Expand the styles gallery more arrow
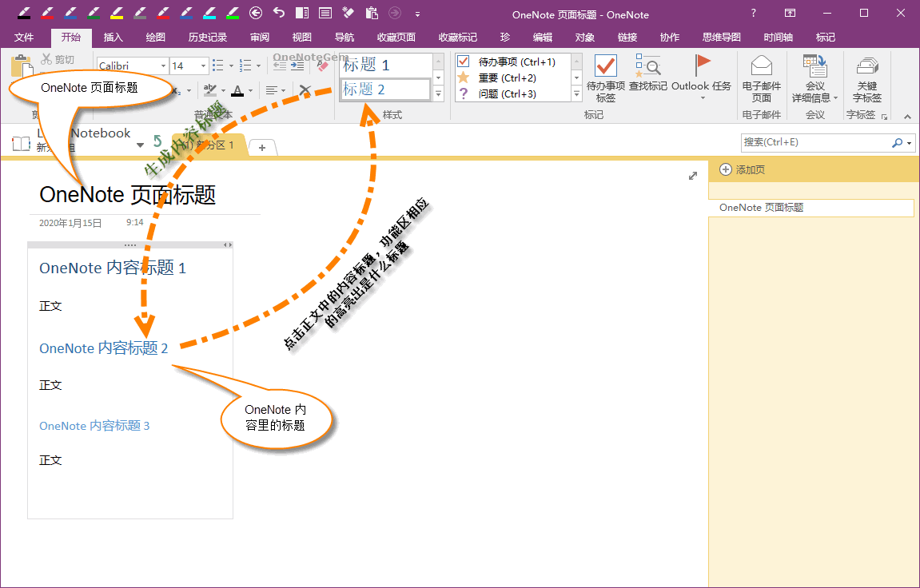The image size is (920, 588). 438,93
